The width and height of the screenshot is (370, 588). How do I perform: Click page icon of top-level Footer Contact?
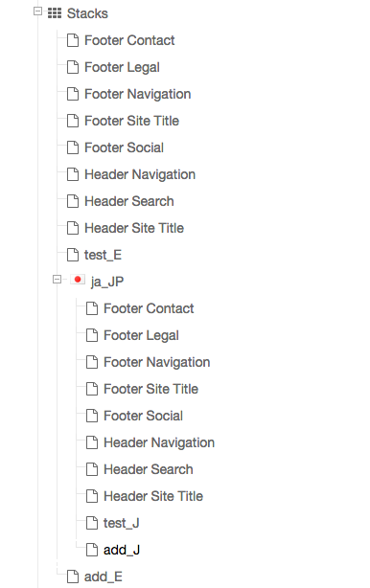coord(73,40)
